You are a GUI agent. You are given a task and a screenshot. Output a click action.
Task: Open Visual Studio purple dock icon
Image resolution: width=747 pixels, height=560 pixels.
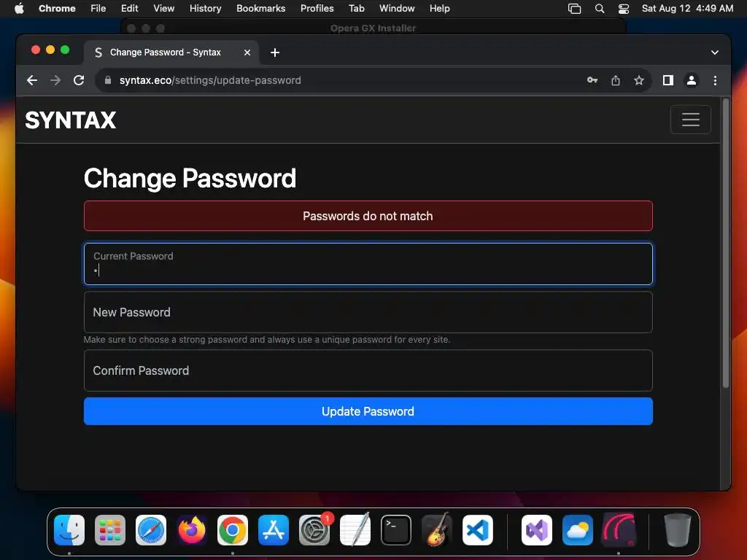point(537,530)
